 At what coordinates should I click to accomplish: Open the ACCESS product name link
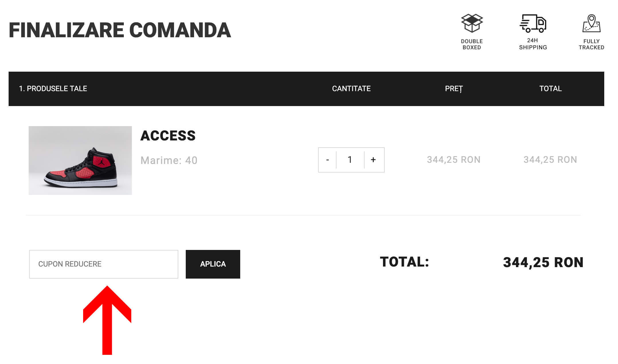(x=168, y=136)
